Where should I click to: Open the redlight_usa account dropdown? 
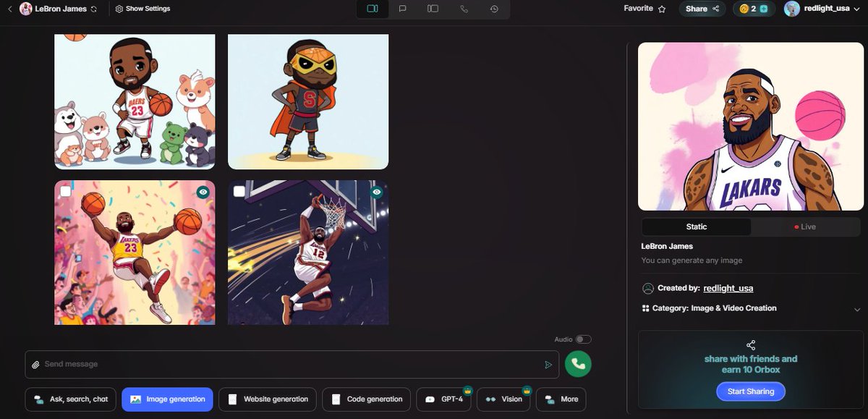point(858,9)
